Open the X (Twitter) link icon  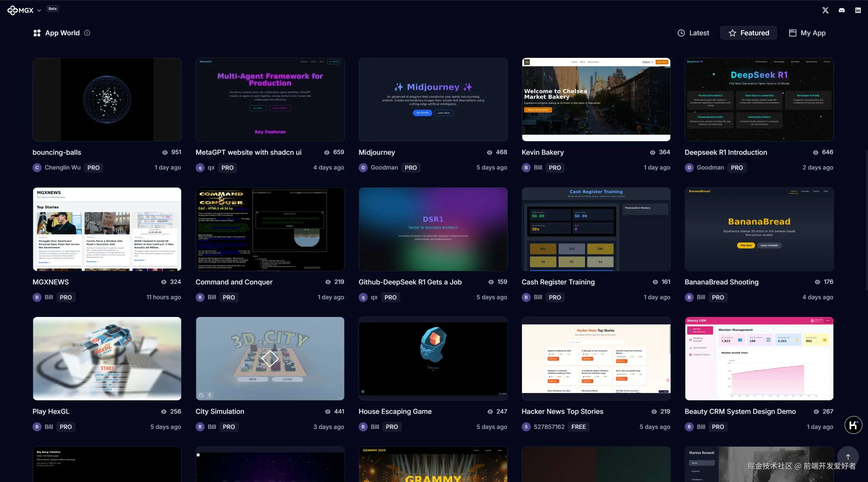coord(825,10)
